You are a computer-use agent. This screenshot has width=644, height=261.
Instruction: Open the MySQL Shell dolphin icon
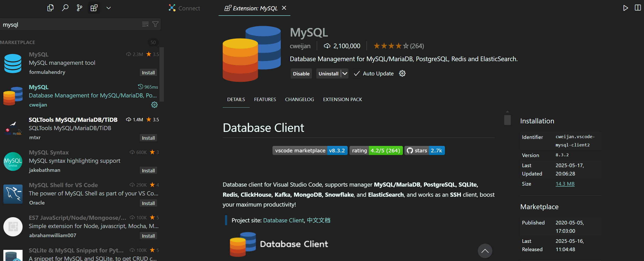(x=13, y=194)
